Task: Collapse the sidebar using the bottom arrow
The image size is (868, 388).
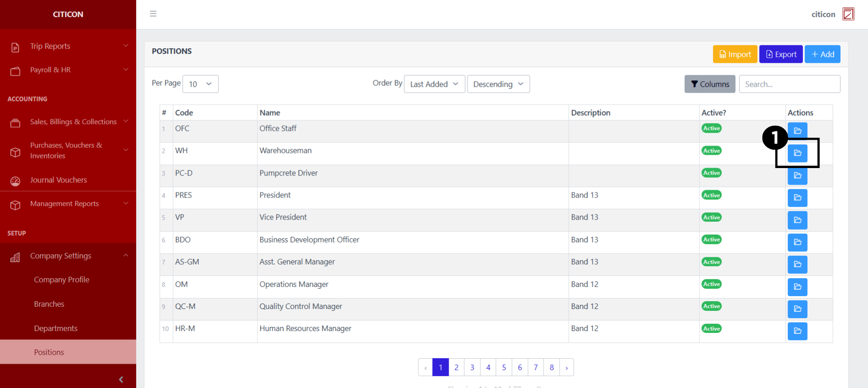Action: pos(121,379)
